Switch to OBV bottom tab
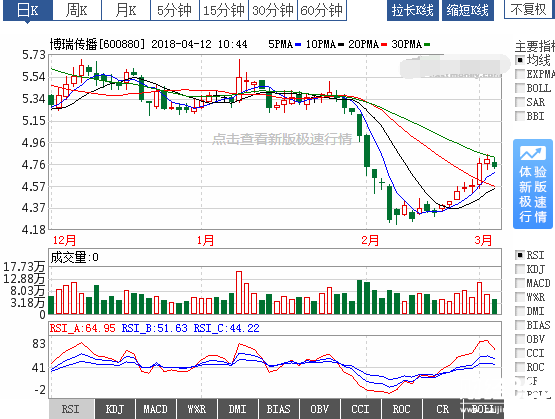Viewport: 555px width, 419px height. [320, 409]
